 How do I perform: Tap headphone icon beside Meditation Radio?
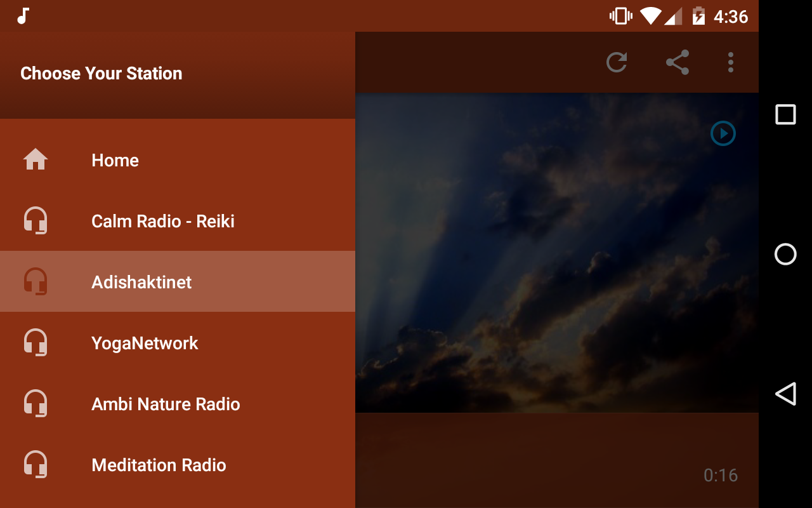[36, 465]
